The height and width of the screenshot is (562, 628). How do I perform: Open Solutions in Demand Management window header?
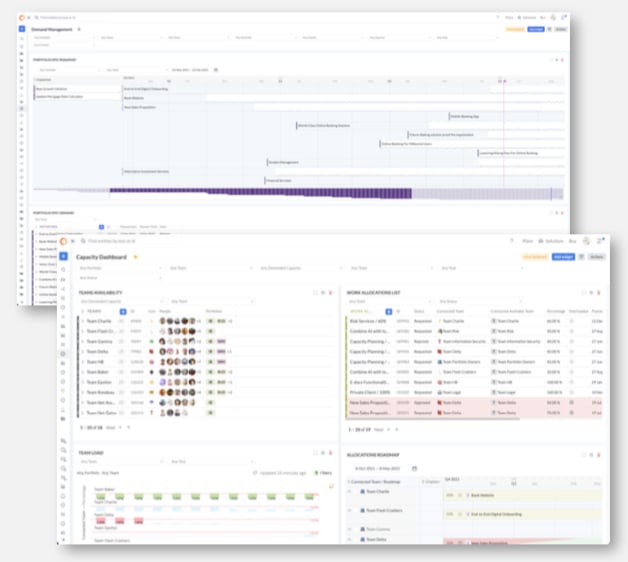527,18
